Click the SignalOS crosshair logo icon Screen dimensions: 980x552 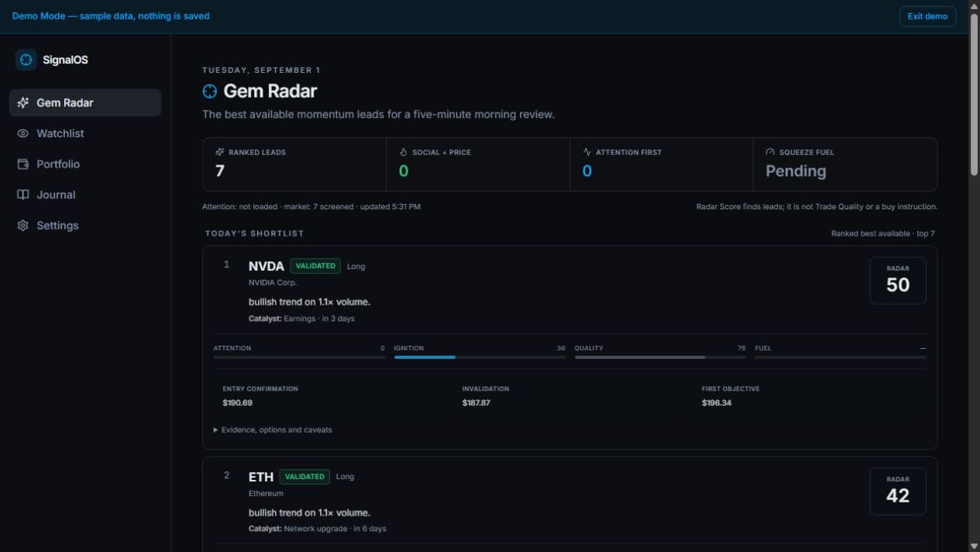[x=26, y=60]
